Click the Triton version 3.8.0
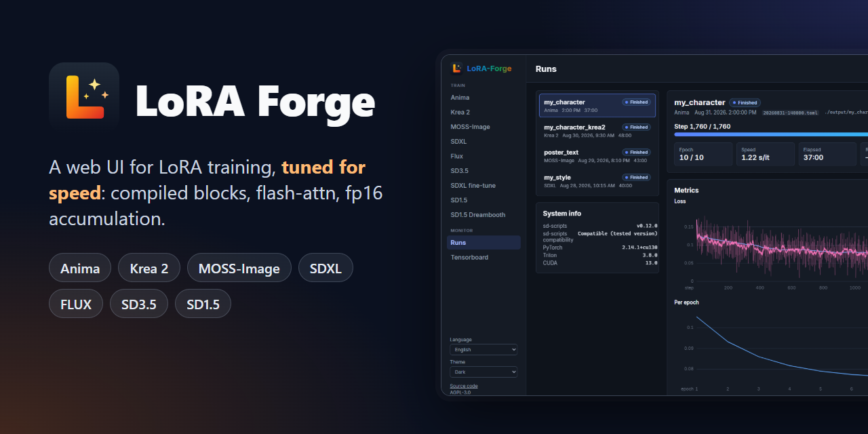This screenshot has width=868, height=434. [650, 255]
